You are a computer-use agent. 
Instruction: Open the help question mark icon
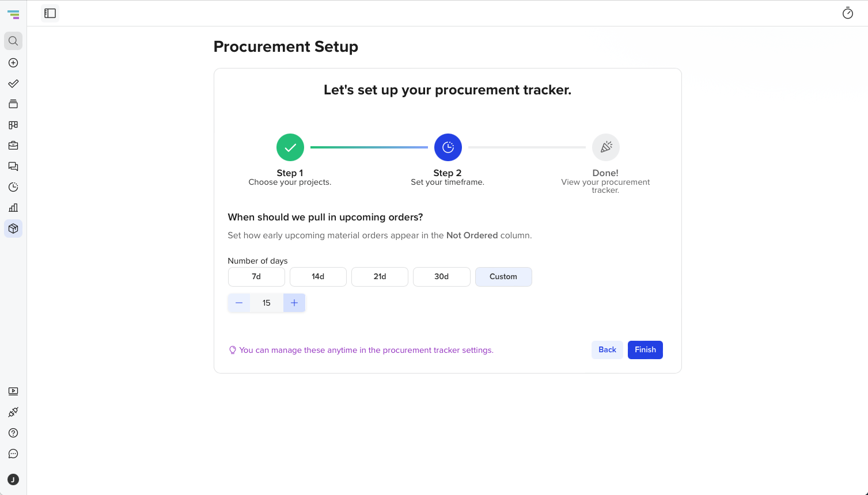(13, 433)
